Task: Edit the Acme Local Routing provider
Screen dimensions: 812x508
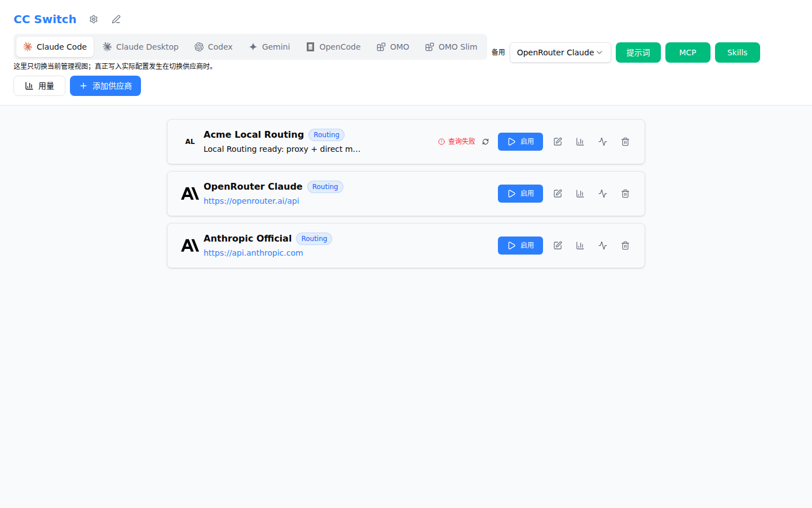Action: [x=558, y=142]
